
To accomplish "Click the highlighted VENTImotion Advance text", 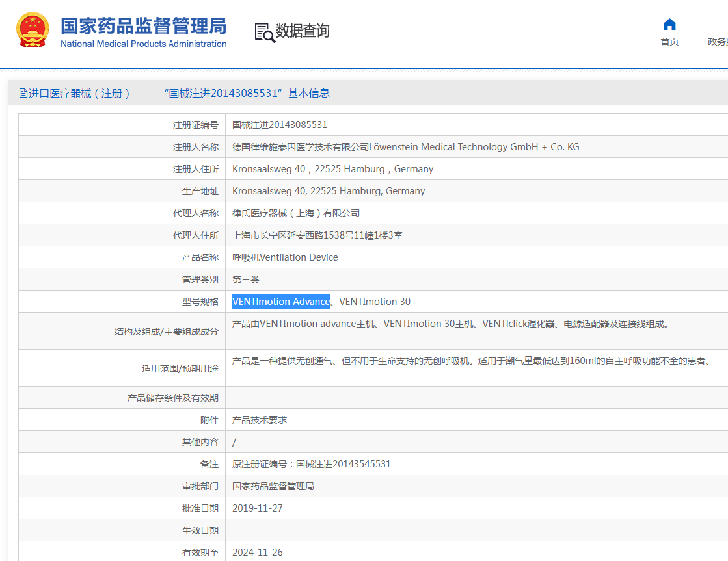I will 281,302.
